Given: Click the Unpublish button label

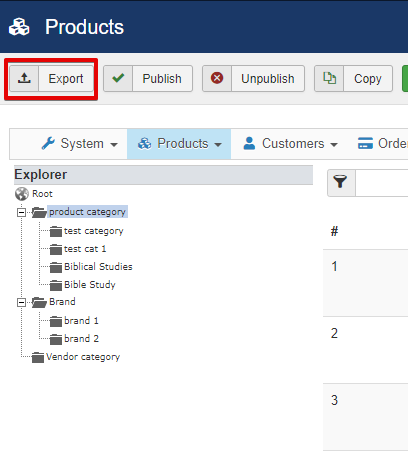Looking at the screenshot, I should pyautogui.click(x=268, y=79).
